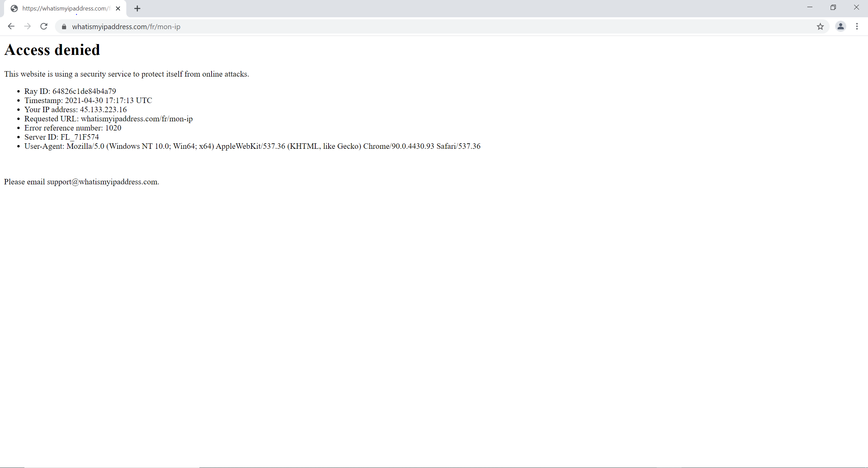Screen dimensions: 868x468
Task: Open the customize Chrome dropdown menu
Action: click(857, 26)
